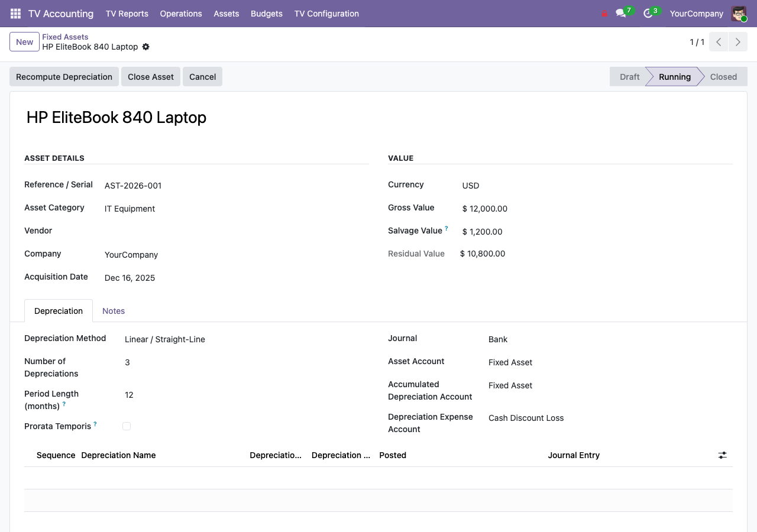Show the Salvage Value help tooltip icon
Image resolution: width=757 pixels, height=532 pixels.
click(x=447, y=228)
